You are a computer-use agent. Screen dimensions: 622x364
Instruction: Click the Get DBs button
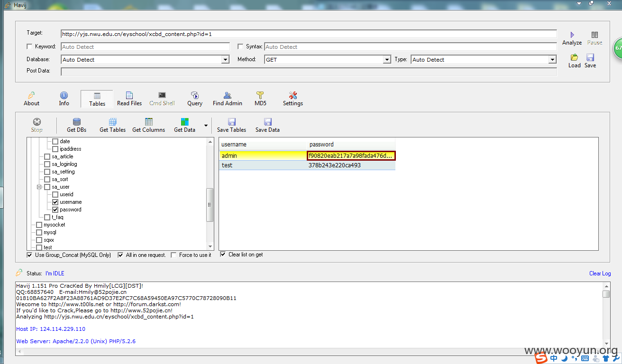[77, 125]
